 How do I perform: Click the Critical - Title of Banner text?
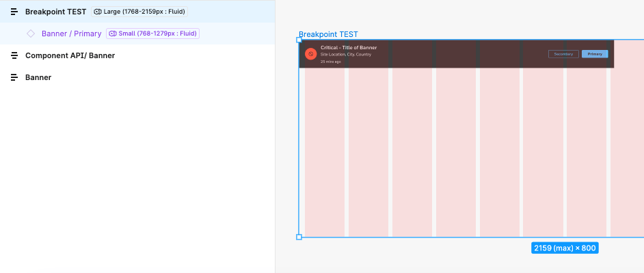349,48
